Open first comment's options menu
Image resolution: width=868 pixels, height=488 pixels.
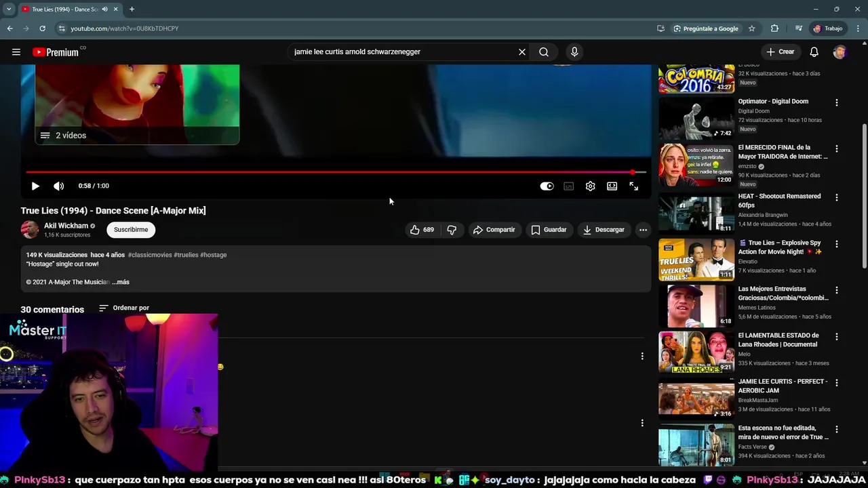(642, 356)
